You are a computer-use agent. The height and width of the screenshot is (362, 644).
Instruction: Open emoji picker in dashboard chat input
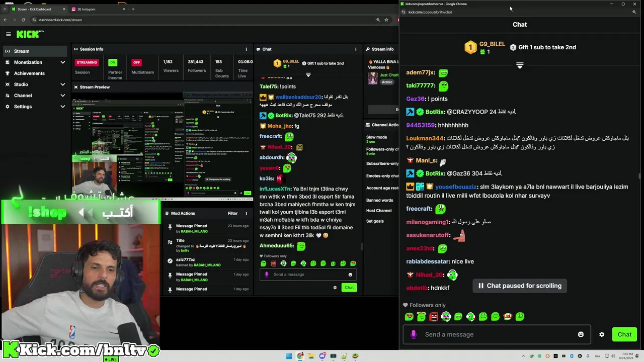(350, 275)
